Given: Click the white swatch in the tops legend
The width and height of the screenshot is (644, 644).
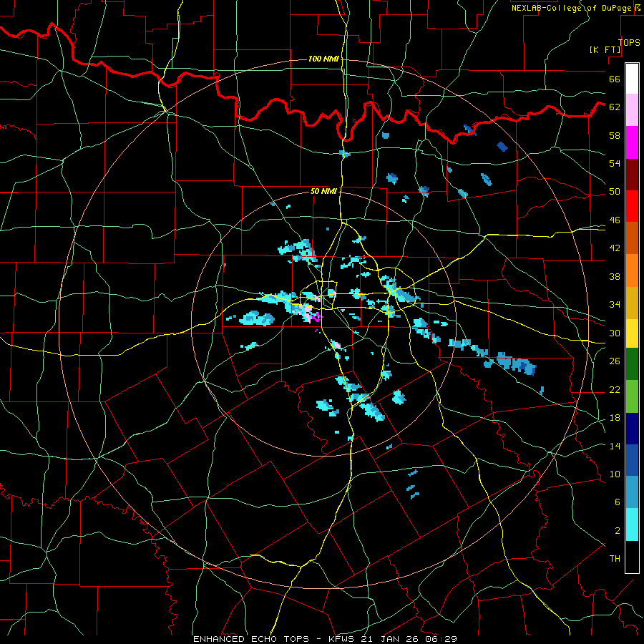Looking at the screenshot, I should click(632, 79).
